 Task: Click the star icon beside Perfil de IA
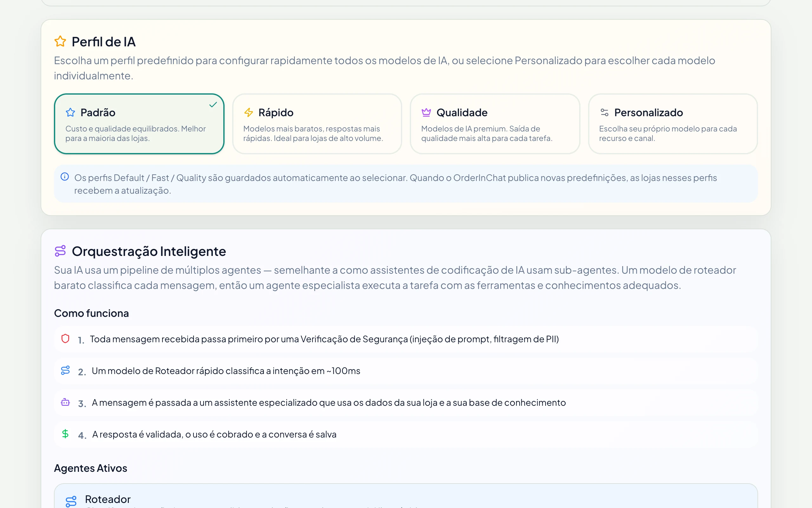point(60,41)
